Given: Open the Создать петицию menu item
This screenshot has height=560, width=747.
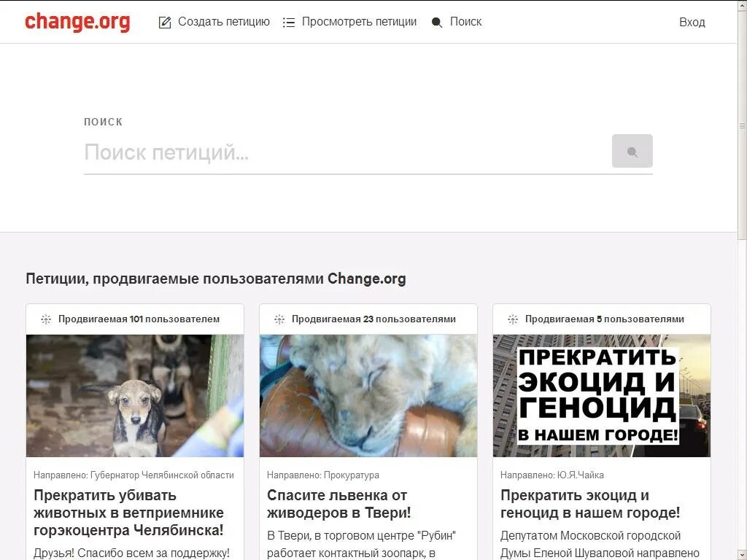Looking at the screenshot, I should pyautogui.click(x=224, y=22).
